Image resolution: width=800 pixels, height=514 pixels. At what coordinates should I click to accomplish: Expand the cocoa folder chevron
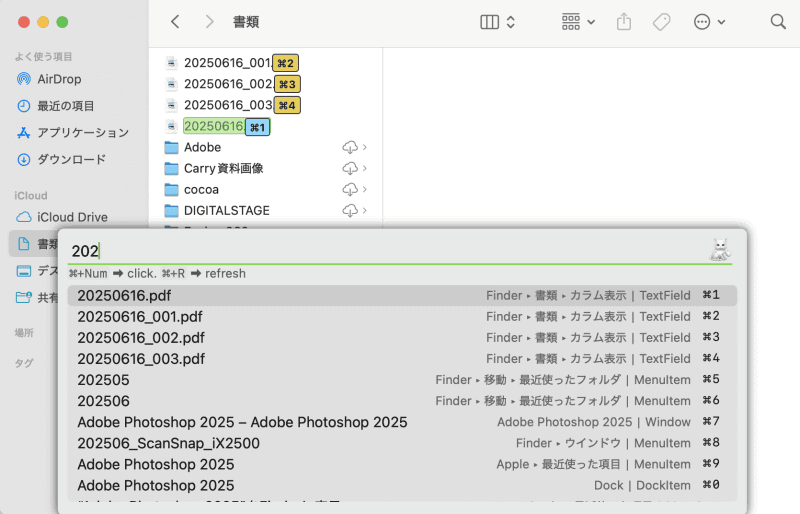[x=365, y=189]
